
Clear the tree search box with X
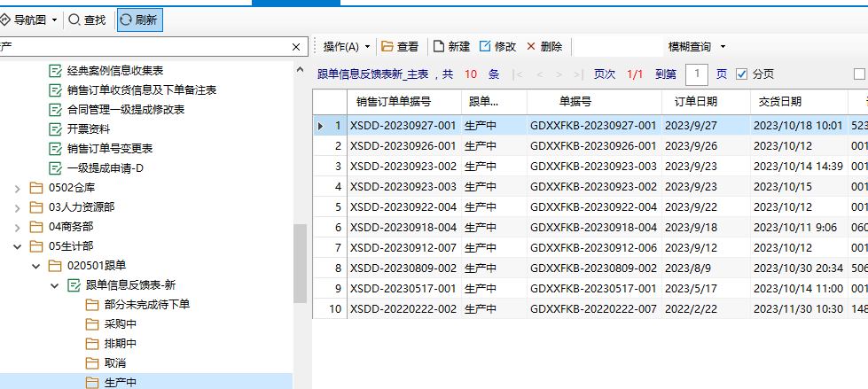click(296, 47)
